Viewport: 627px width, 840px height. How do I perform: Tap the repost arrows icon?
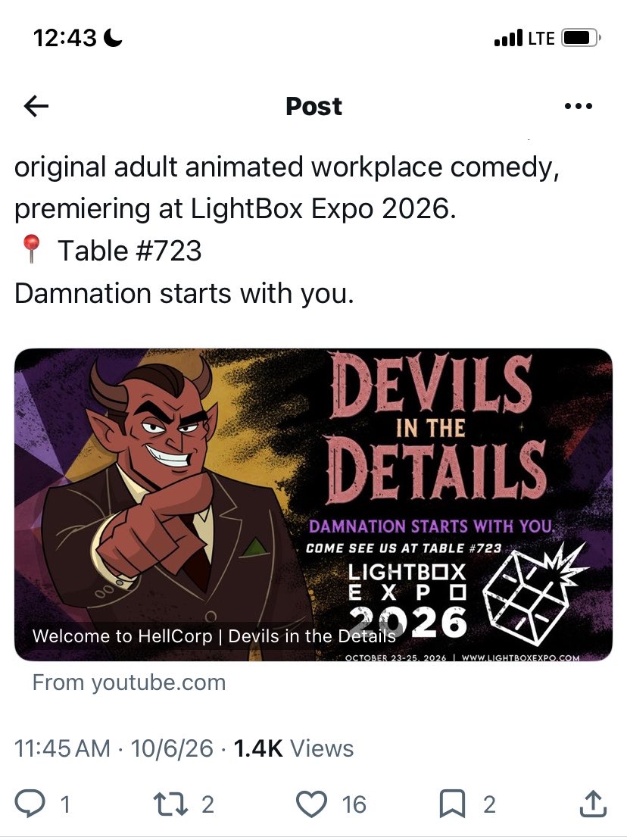tap(170, 804)
